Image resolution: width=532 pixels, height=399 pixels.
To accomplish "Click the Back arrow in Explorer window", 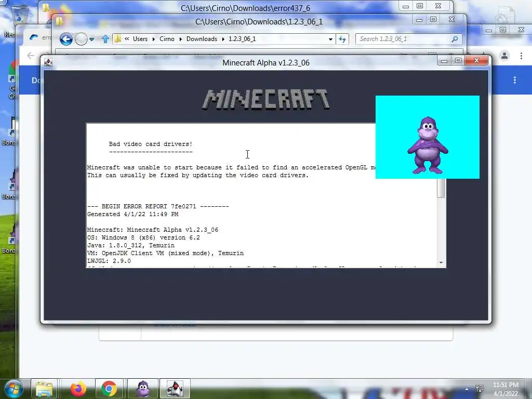I will click(x=66, y=39).
